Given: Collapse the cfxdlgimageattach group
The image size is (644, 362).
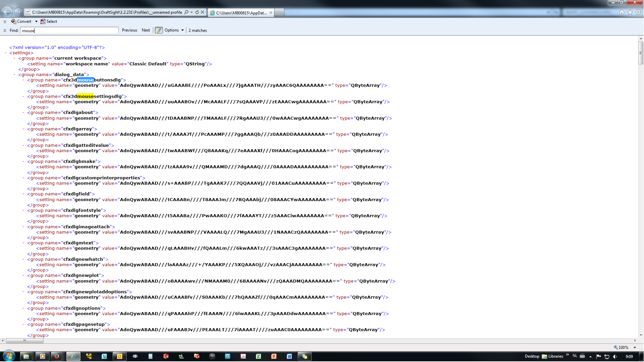Looking at the screenshot, I should coord(23,227).
